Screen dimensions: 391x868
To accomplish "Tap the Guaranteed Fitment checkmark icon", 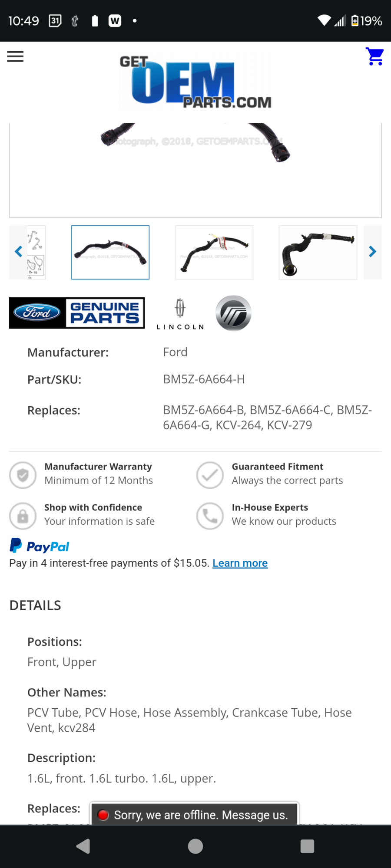I will pos(210,475).
